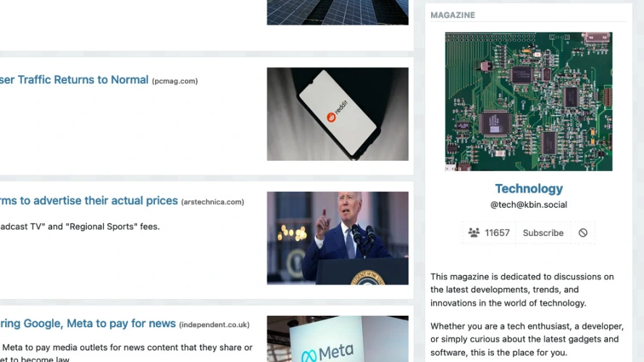Open the 'Traffic Returns to Normal' article

point(74,80)
